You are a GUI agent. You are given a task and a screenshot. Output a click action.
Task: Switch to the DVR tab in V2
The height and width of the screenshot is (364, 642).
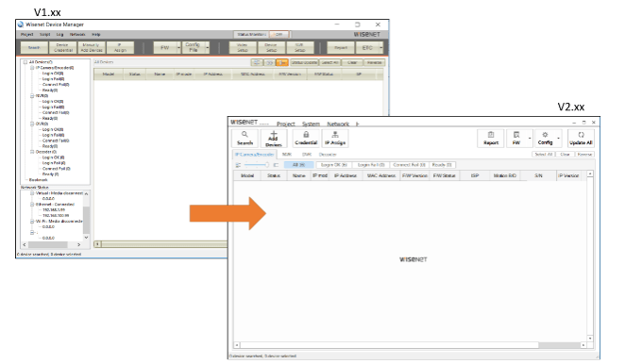[307, 155]
